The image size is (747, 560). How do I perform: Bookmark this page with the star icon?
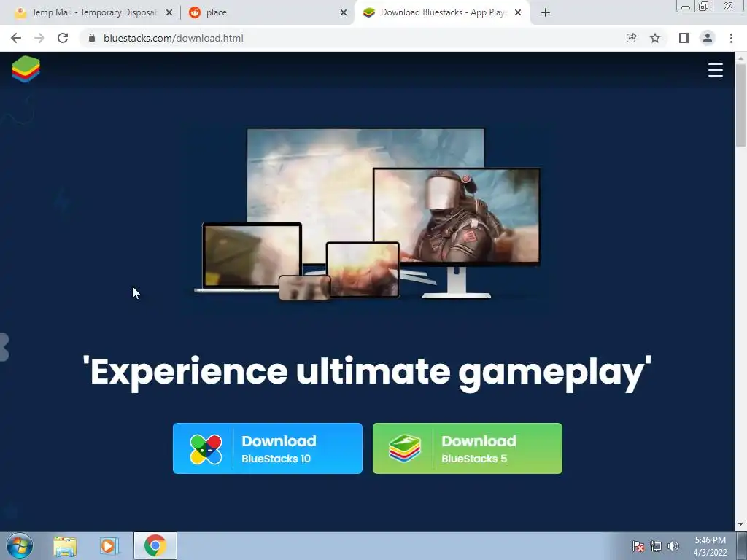click(655, 38)
